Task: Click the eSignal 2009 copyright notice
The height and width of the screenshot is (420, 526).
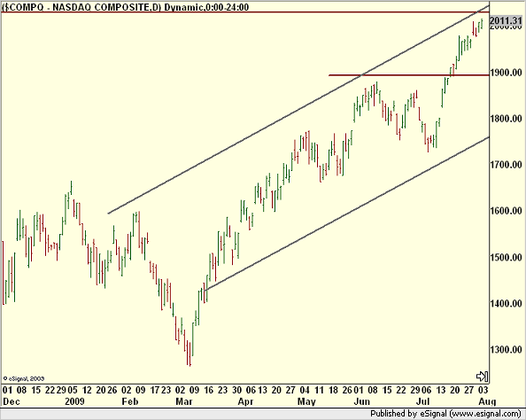Action: (24, 378)
